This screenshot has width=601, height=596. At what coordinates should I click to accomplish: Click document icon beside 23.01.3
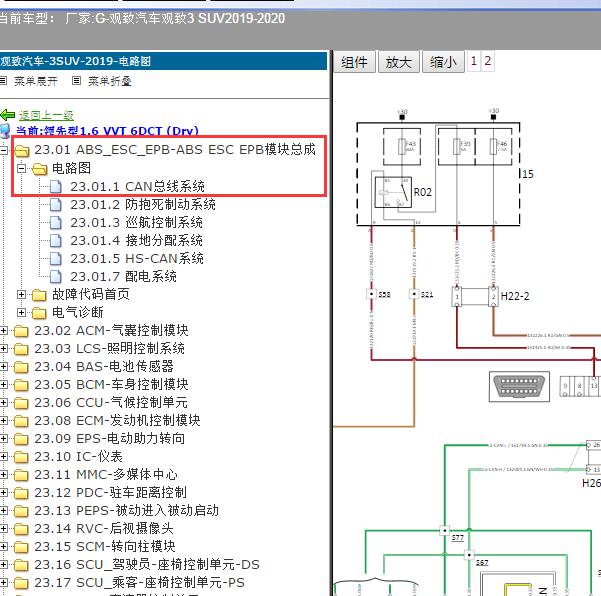(x=56, y=223)
